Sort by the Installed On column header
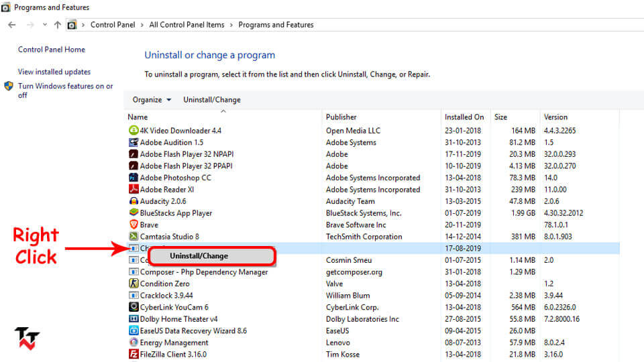This screenshot has height=362, width=644. [464, 117]
